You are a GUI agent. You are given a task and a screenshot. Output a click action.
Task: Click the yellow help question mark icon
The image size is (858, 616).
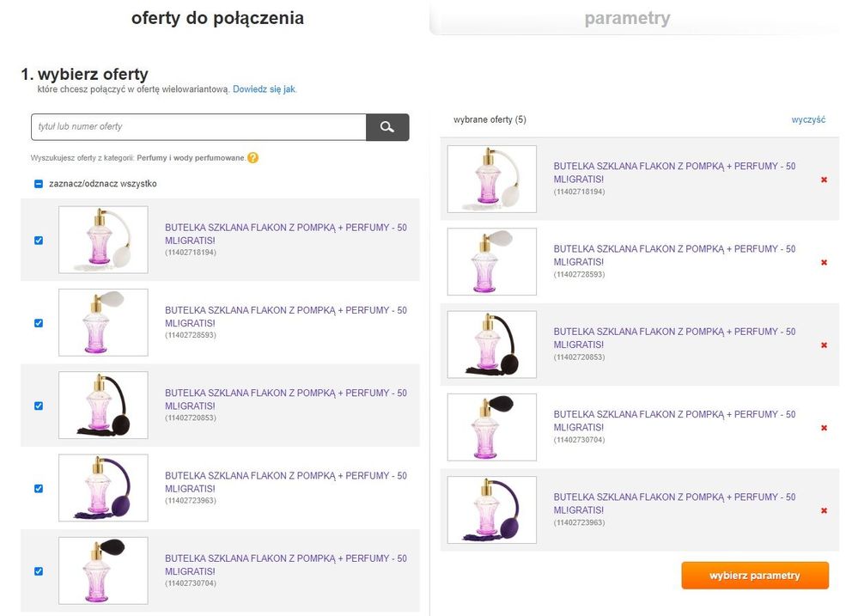click(x=253, y=158)
